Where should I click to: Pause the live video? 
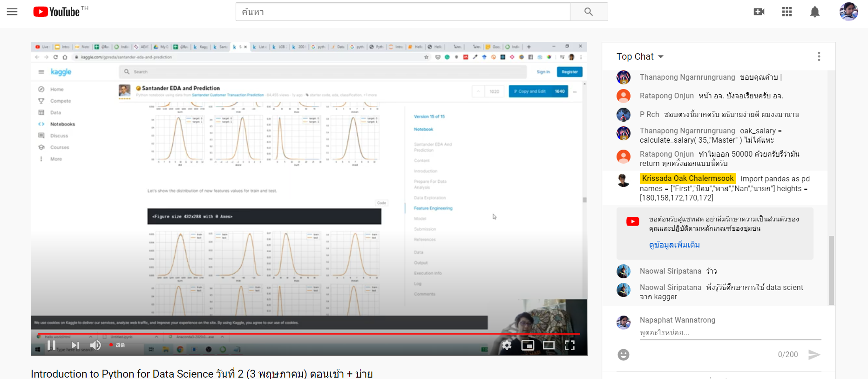point(52,345)
